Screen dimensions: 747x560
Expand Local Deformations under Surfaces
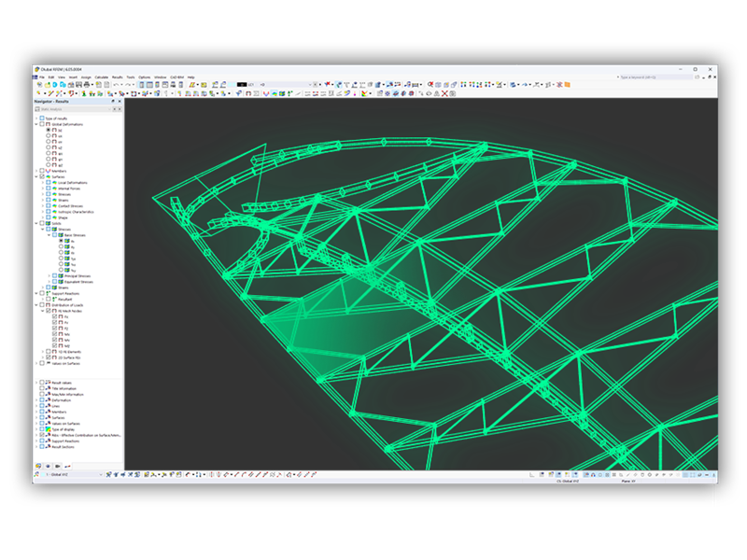[42, 182]
